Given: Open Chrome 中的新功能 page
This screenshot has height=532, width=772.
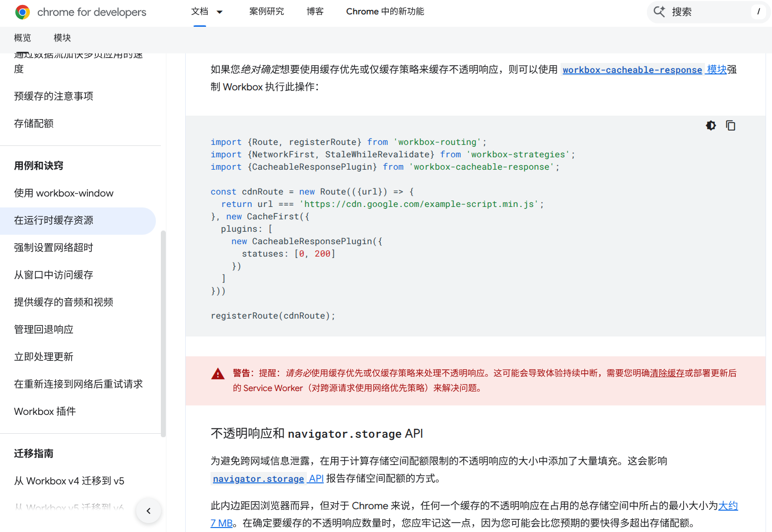Looking at the screenshot, I should click(x=385, y=11).
